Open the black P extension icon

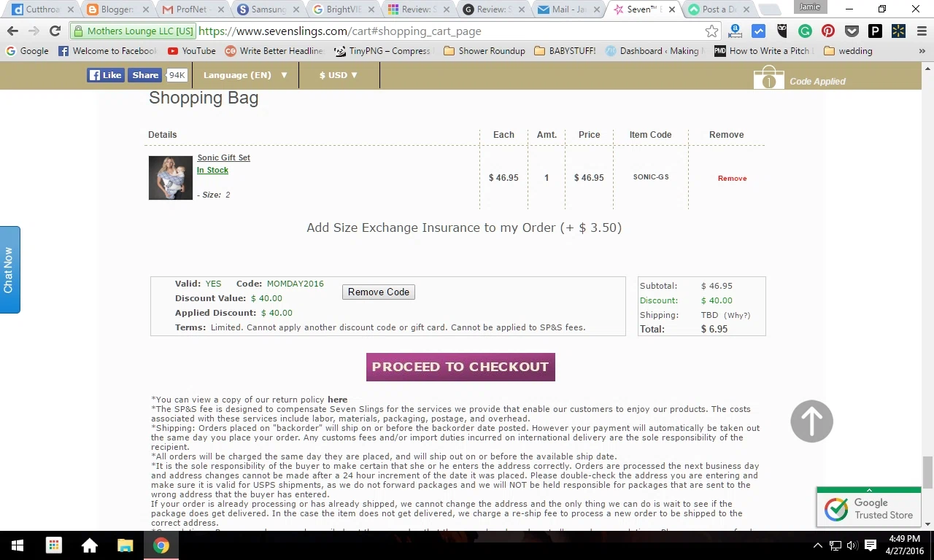(875, 31)
